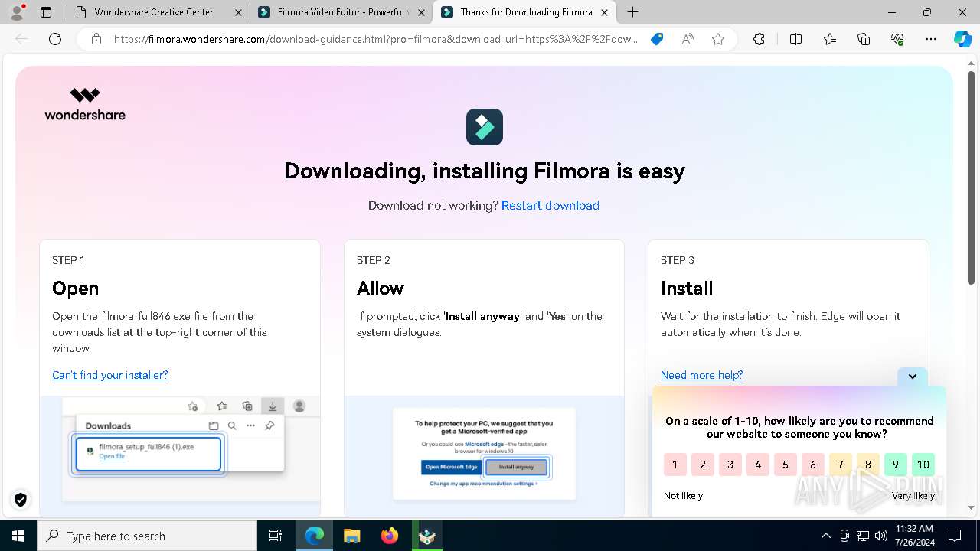Toggle split screen view
Viewport: 980px width, 551px height.
[795, 39]
